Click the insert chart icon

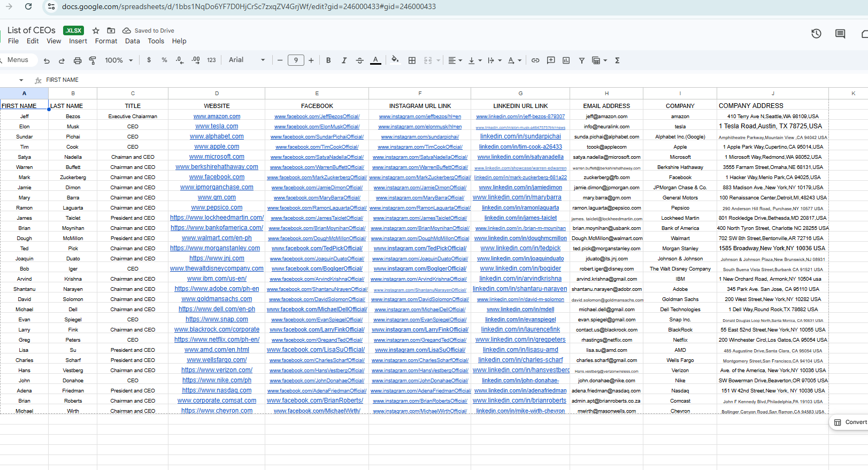coord(566,60)
